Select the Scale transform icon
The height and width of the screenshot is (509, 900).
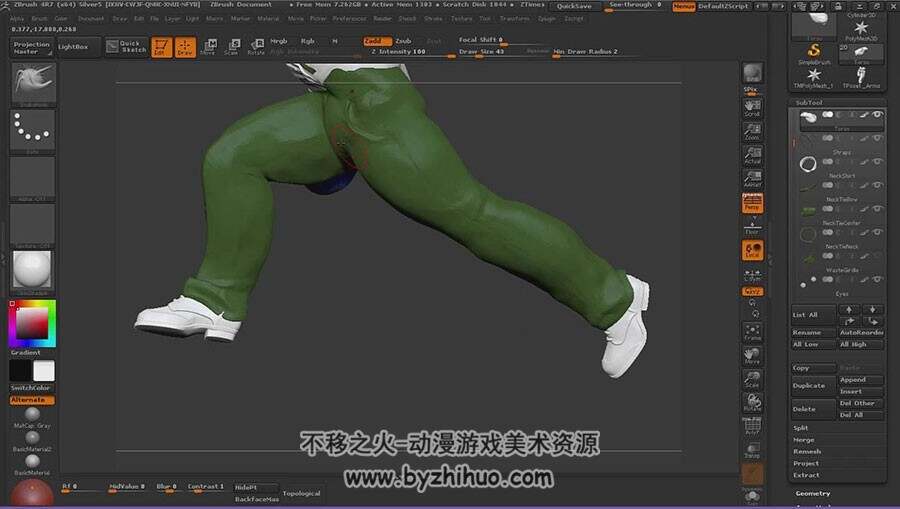pyautogui.click(x=232, y=47)
